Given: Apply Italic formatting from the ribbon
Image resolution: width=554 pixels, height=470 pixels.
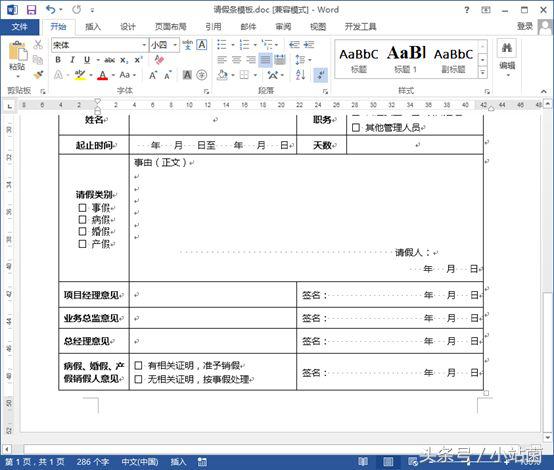Looking at the screenshot, I should coord(72,60).
